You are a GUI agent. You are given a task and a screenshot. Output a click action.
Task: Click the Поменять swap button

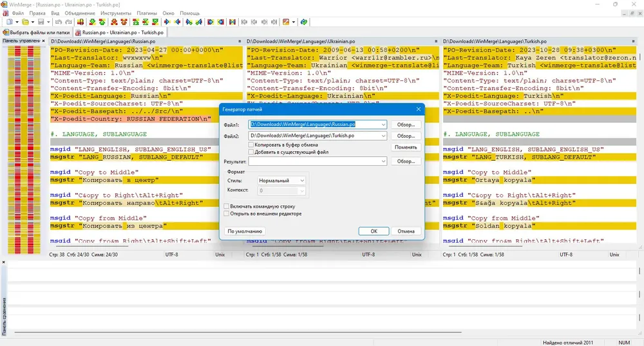[x=406, y=147]
